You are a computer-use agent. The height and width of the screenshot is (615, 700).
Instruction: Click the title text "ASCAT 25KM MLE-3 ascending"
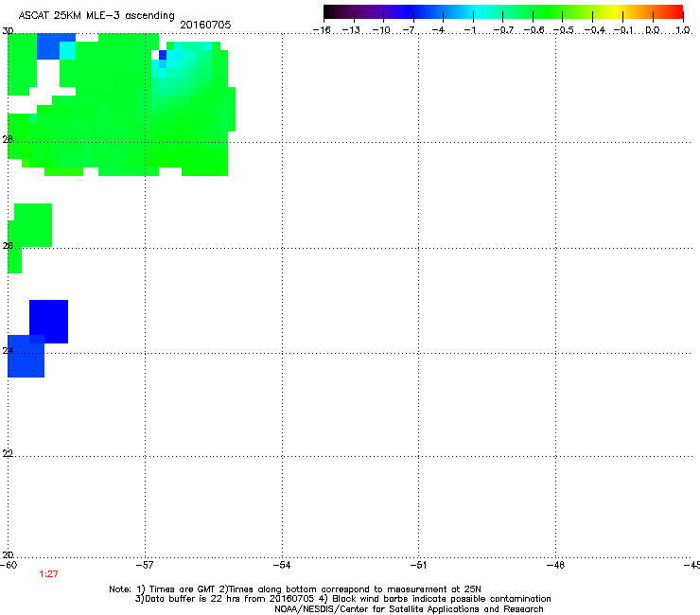(96, 16)
